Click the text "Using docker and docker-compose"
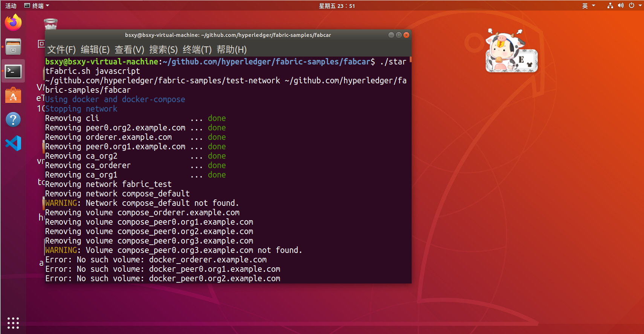 pyautogui.click(x=115, y=99)
